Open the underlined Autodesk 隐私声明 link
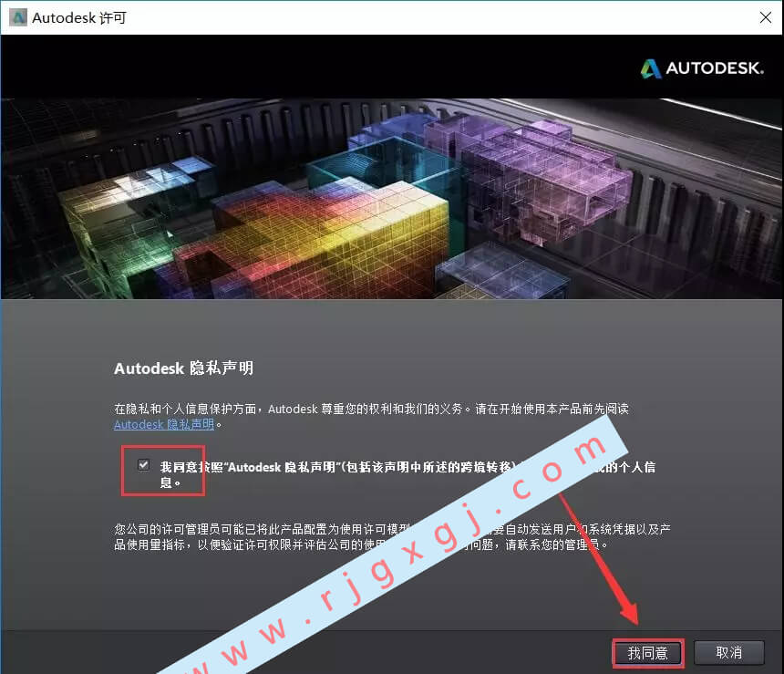This screenshot has width=784, height=674. 164,424
